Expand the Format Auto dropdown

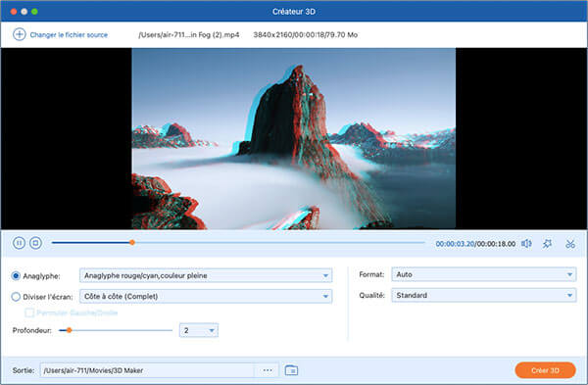tap(484, 274)
